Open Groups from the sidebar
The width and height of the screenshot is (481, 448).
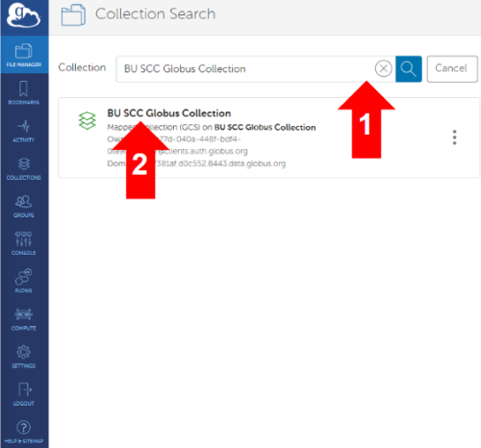click(24, 206)
